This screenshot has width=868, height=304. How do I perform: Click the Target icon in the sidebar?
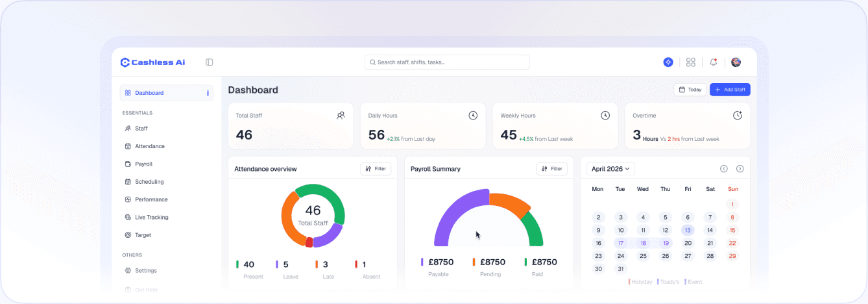(x=128, y=235)
